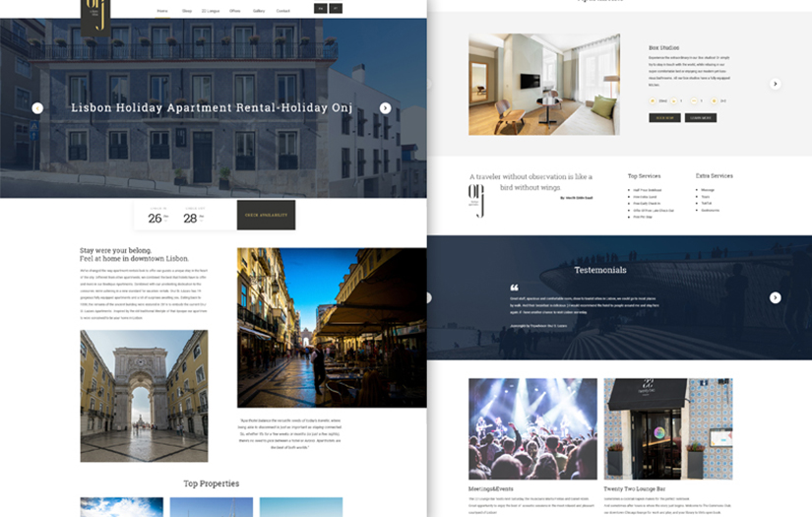This screenshot has height=517, width=812.
Task: Click the Box Studios title
Action: pyautogui.click(x=664, y=47)
